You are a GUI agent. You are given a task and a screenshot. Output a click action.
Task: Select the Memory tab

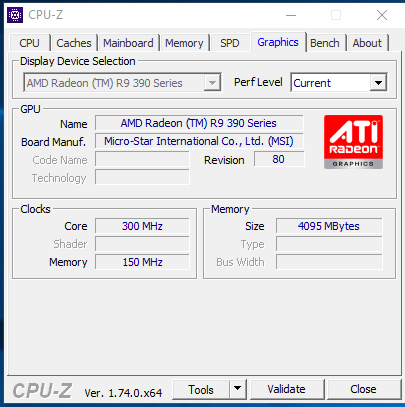tap(184, 43)
